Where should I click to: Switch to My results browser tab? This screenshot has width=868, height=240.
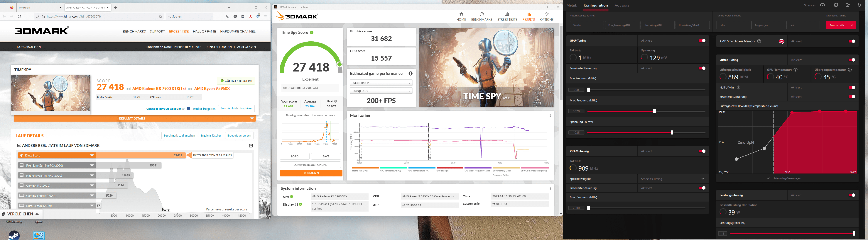[x=40, y=7]
